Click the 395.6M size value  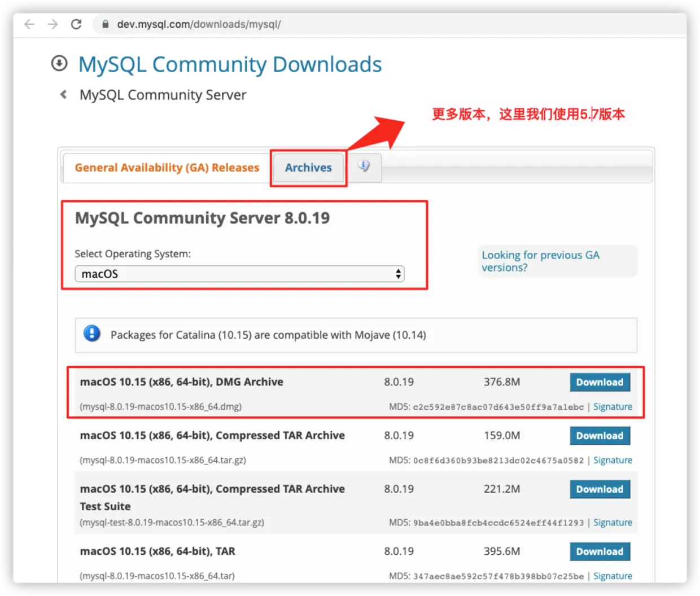click(x=502, y=551)
